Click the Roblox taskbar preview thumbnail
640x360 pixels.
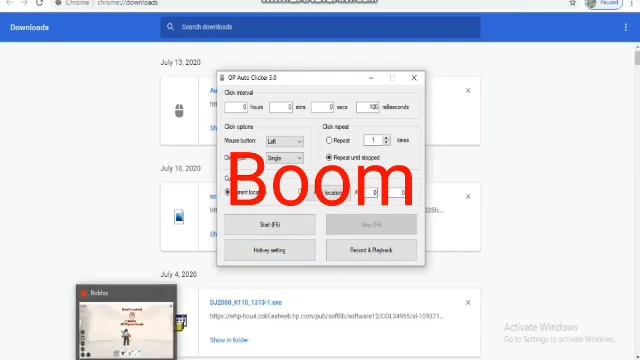[126, 330]
